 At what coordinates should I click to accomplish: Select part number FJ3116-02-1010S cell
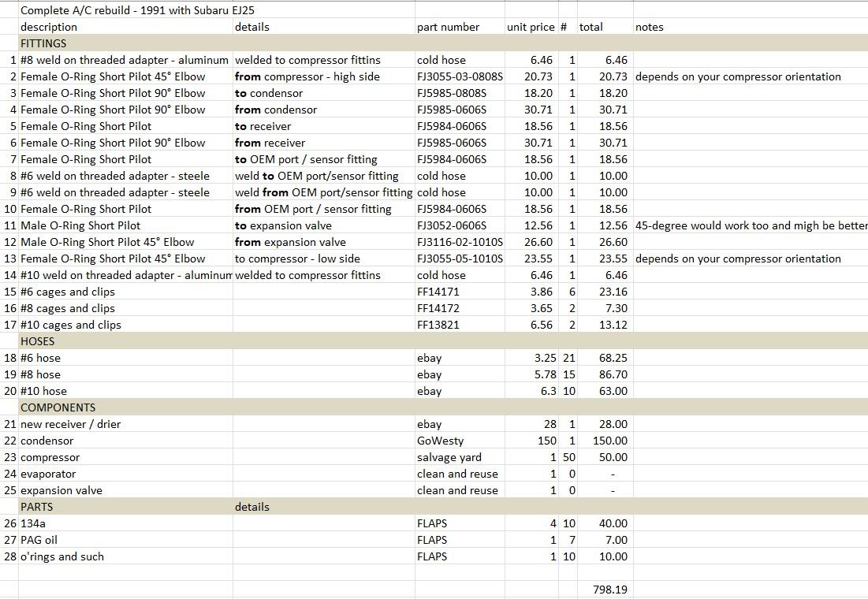[x=460, y=242]
